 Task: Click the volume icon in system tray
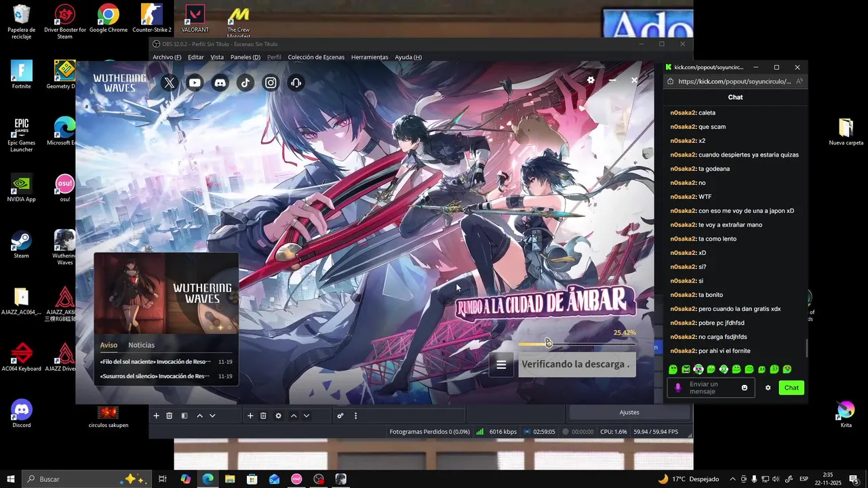click(x=776, y=479)
